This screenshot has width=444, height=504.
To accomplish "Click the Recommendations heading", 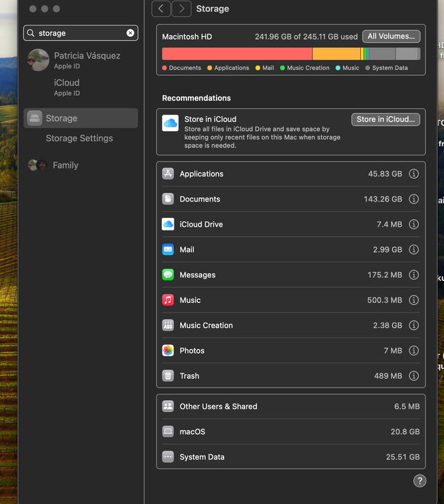I will 196,98.
